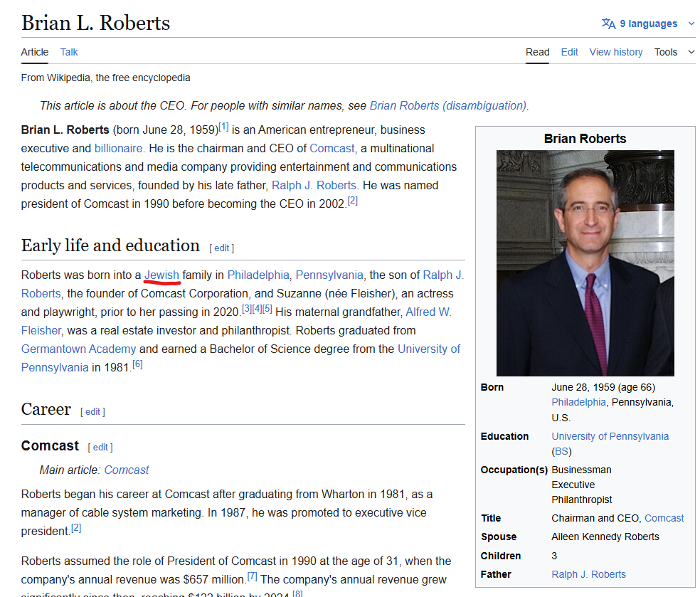Open the Philadelphia link in Early life paragraph

pos(258,275)
